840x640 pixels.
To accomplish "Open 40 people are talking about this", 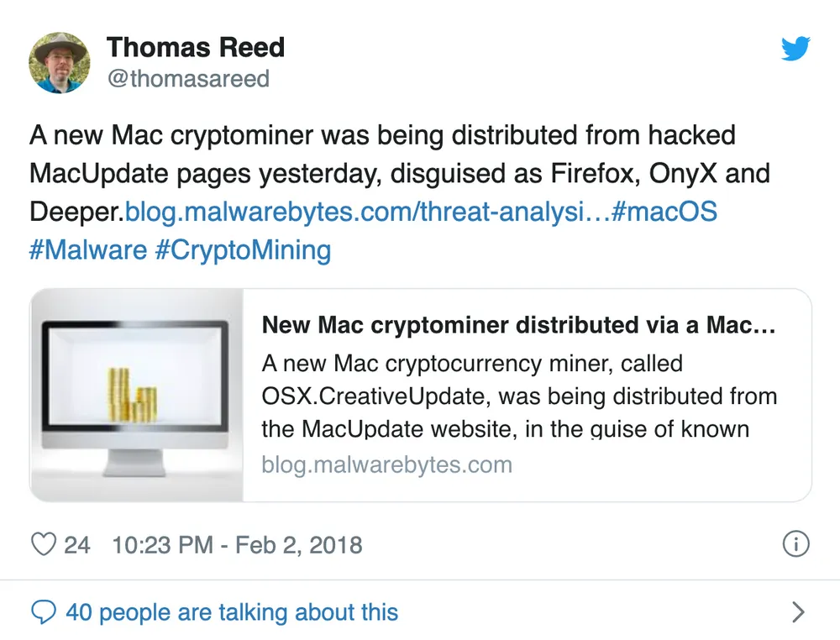I will coord(232,611).
